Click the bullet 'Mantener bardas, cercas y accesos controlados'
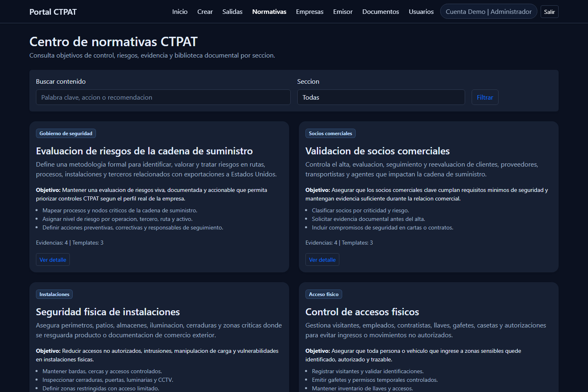The width and height of the screenshot is (588, 392). tap(102, 371)
